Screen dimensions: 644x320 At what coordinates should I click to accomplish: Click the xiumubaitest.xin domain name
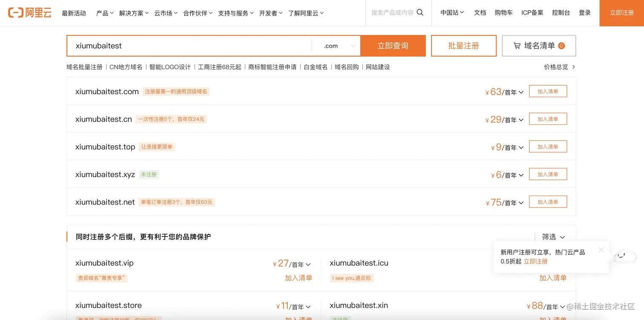tap(359, 305)
